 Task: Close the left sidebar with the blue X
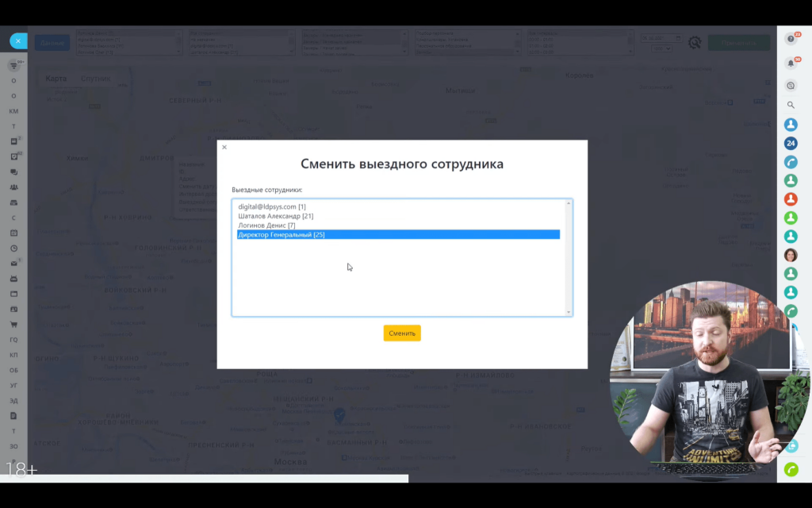click(18, 41)
